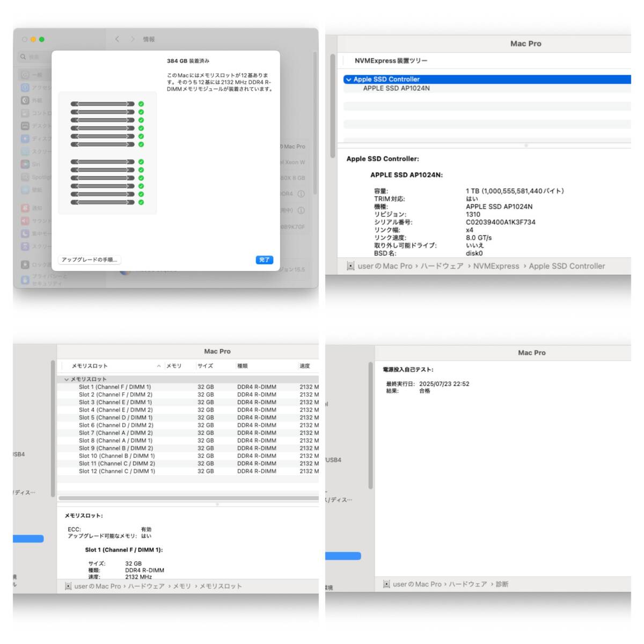Click 診断 in the diagnostics window path bar
This screenshot has height=644, width=644.
click(x=502, y=584)
